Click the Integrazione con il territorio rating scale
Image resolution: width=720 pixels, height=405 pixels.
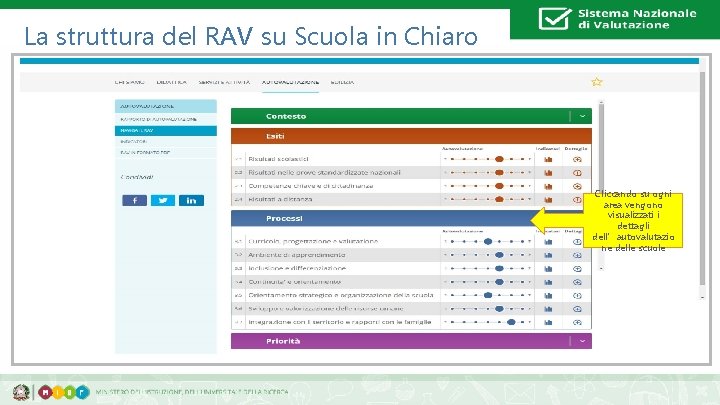(x=487, y=322)
